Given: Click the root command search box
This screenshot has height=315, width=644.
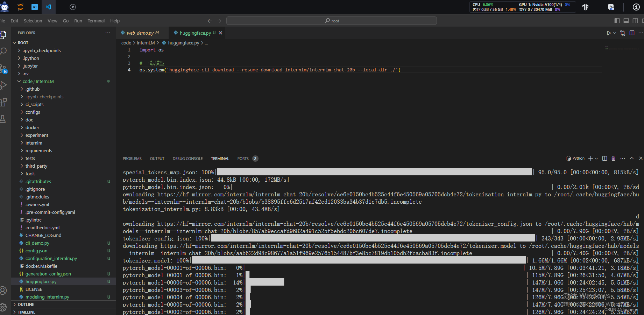Looking at the screenshot, I should (332, 21).
